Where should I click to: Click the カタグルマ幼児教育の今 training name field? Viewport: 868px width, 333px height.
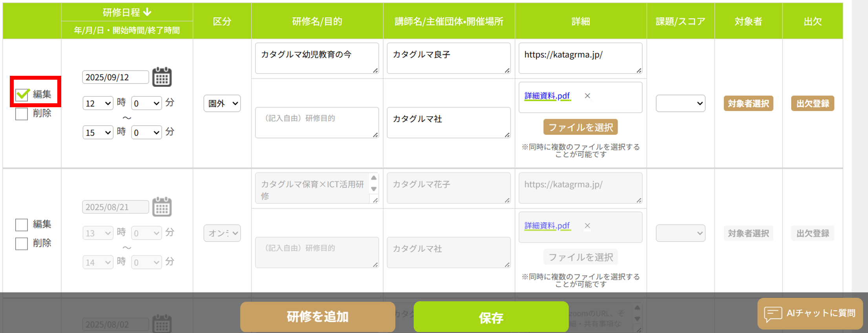click(x=316, y=58)
